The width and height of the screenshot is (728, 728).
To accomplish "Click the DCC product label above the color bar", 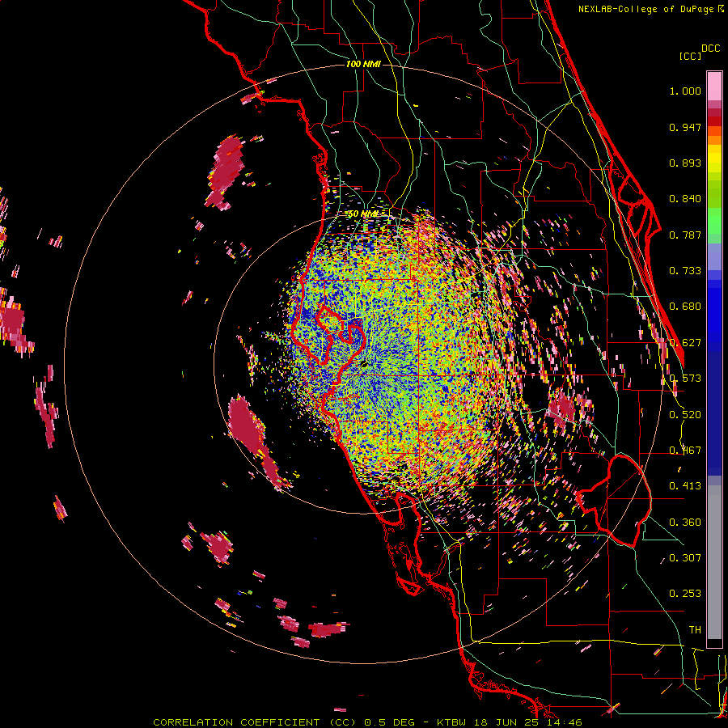I will (710, 49).
